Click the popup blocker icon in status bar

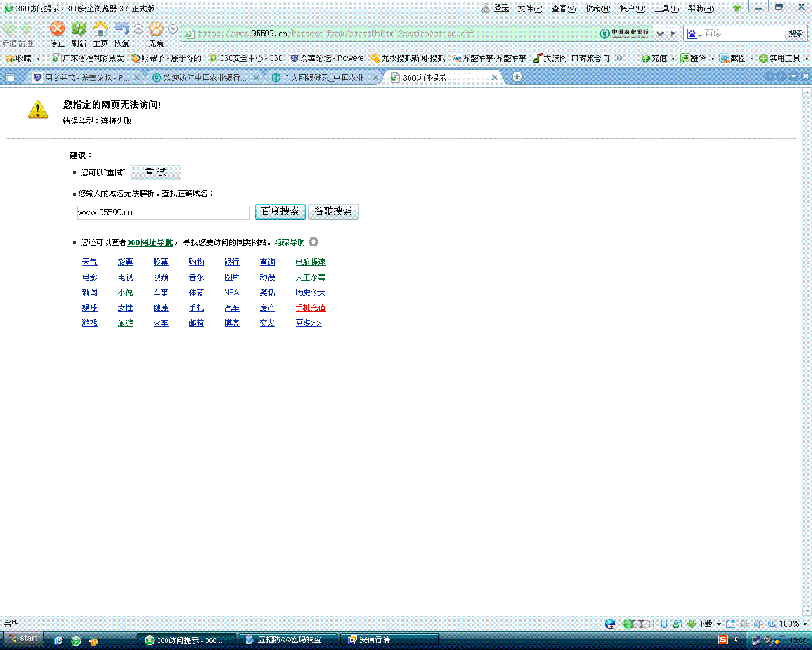(x=678, y=624)
